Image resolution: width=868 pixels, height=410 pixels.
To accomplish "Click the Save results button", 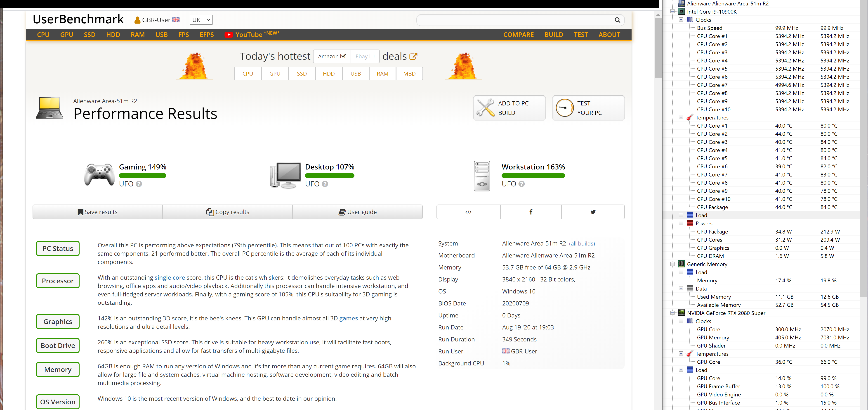I will tap(98, 212).
